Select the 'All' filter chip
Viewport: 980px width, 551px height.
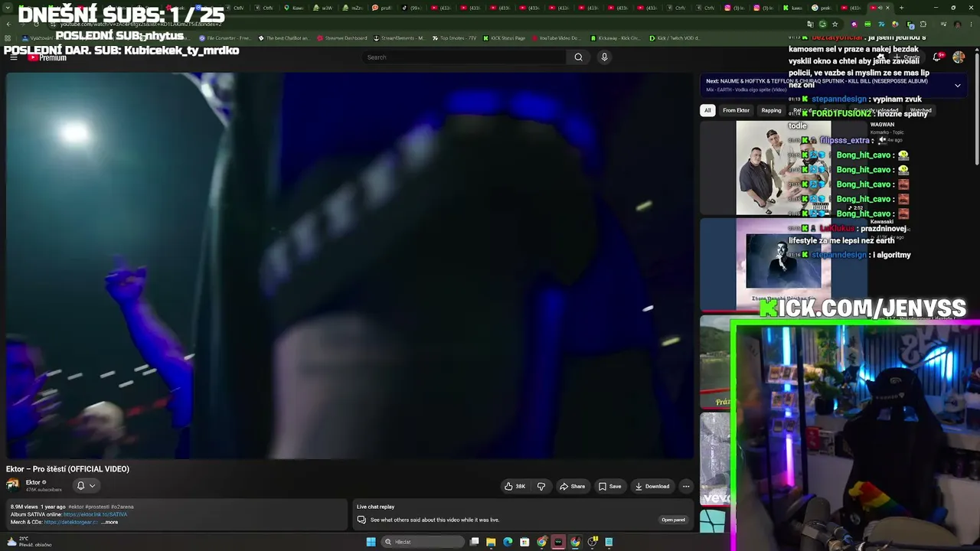tap(707, 110)
